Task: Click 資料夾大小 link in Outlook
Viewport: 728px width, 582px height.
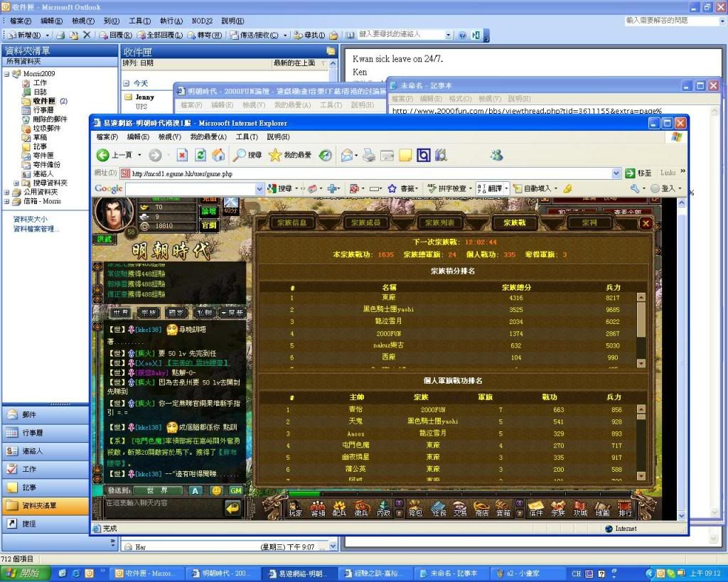Action: [x=30, y=219]
